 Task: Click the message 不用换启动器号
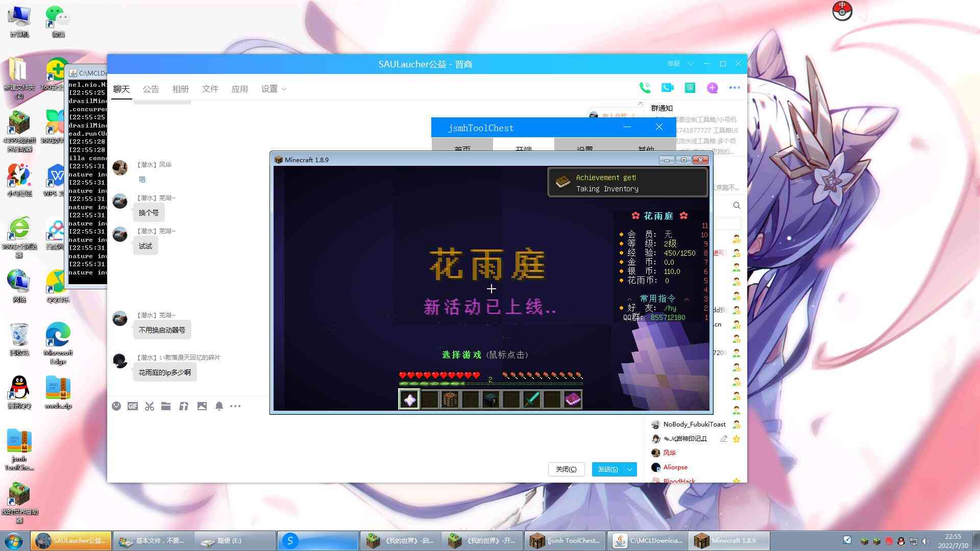tap(162, 330)
